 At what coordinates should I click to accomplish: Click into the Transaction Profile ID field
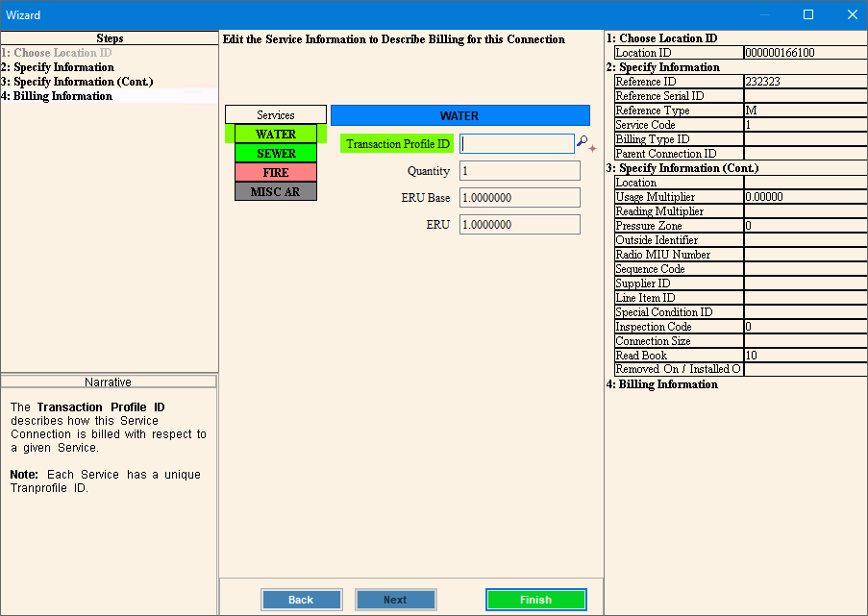[517, 144]
